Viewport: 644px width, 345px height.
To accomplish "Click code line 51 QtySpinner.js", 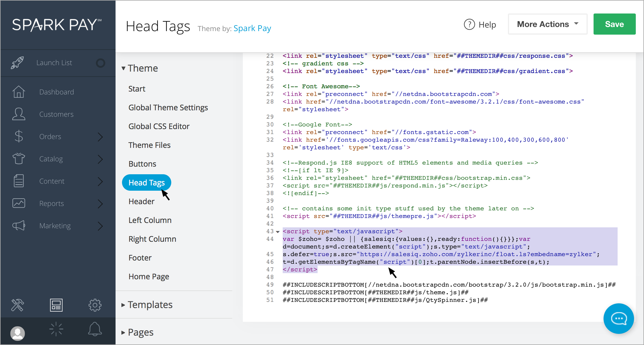I will [x=385, y=300].
